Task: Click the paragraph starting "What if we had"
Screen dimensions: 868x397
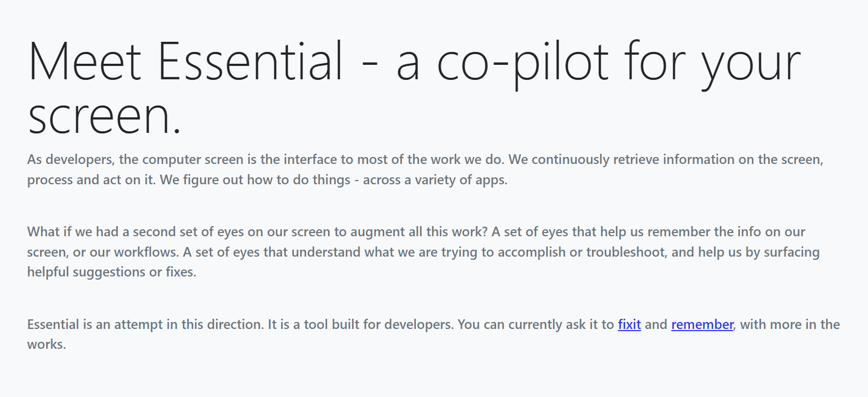Action: point(423,252)
